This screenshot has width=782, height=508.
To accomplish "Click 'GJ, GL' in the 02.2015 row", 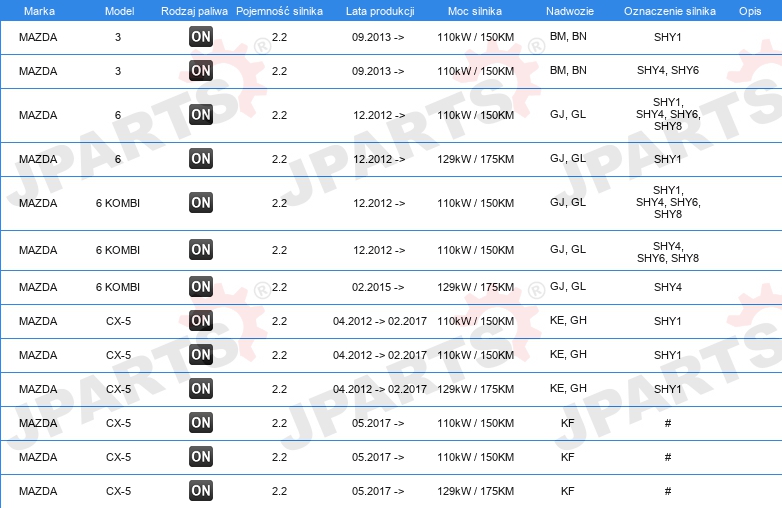I will pos(568,286).
